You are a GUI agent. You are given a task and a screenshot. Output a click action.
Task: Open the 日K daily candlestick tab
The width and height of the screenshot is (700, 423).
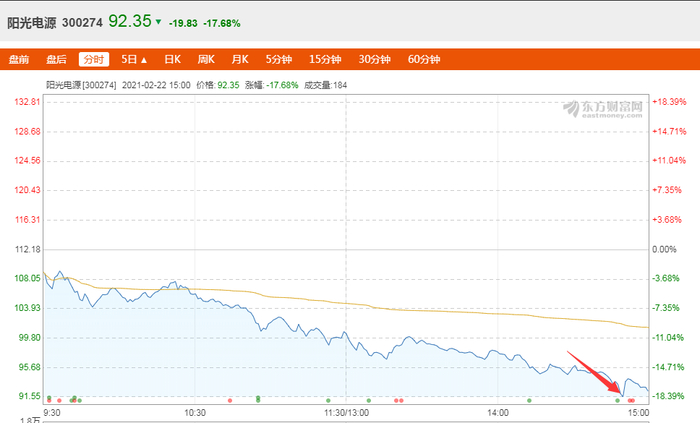172,59
